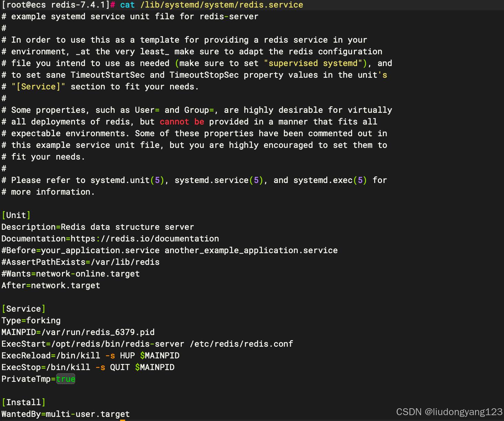The width and height of the screenshot is (504, 421).
Task: Click 'systemd.exec(5)' in the comment
Action: pyautogui.click(x=330, y=180)
